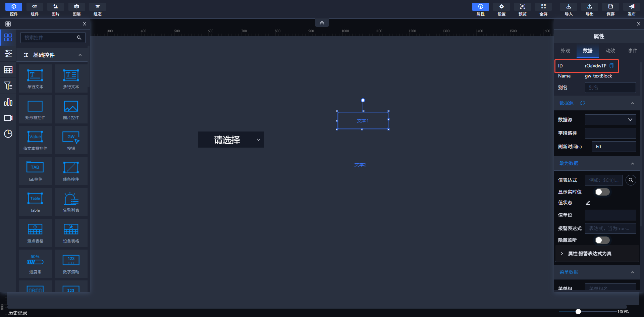Select the filter list sidebar icon
This screenshot has height=317, width=644.
click(x=8, y=86)
